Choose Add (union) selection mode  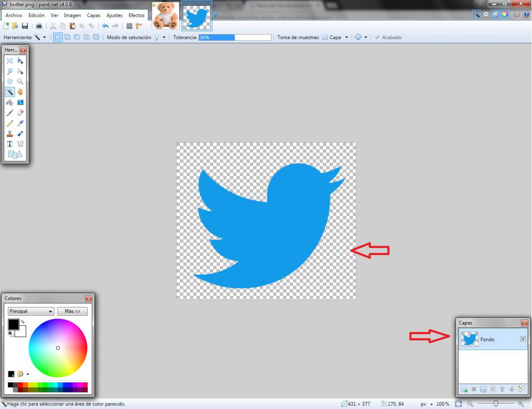click(x=67, y=37)
